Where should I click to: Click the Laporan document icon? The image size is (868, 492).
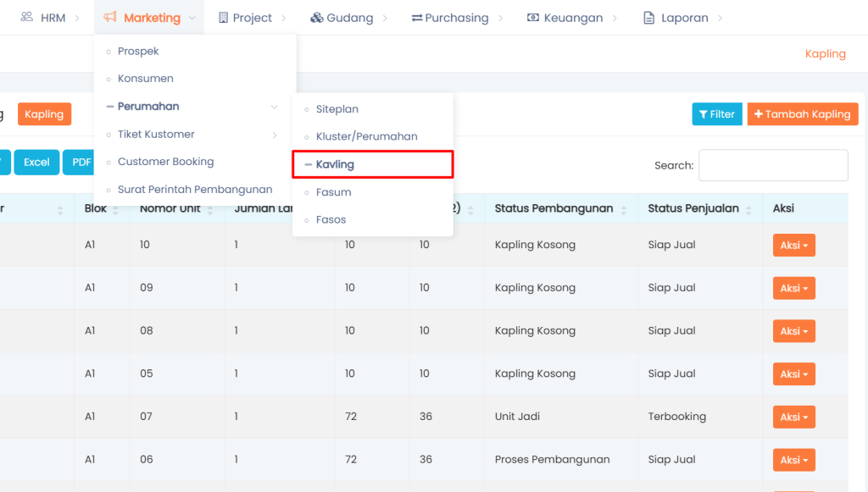coord(649,18)
